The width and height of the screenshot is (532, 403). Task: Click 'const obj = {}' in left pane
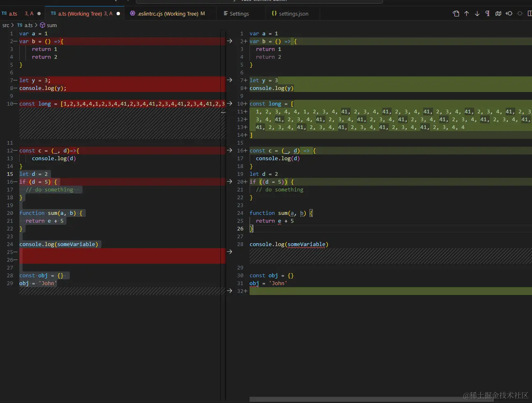pyautogui.click(x=41, y=275)
